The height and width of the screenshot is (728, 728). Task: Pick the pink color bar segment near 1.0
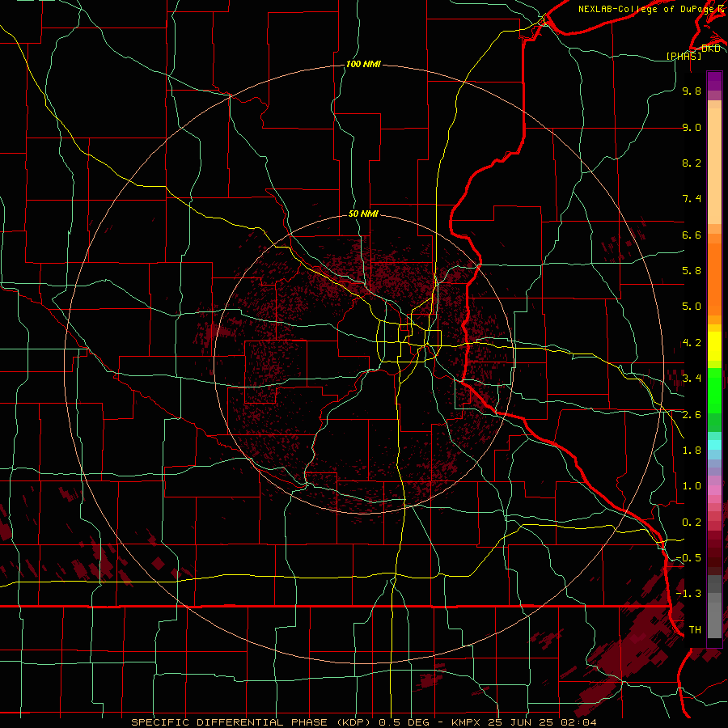(x=714, y=489)
